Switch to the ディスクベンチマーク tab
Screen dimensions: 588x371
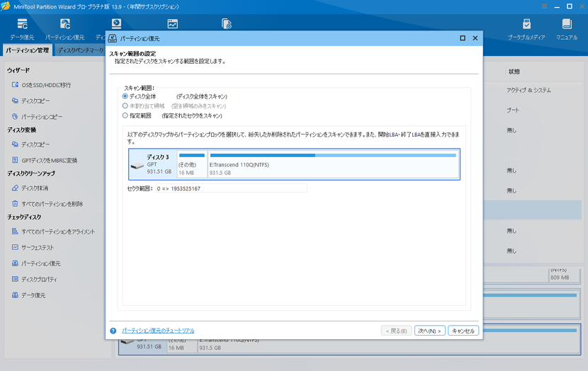pyautogui.click(x=80, y=50)
